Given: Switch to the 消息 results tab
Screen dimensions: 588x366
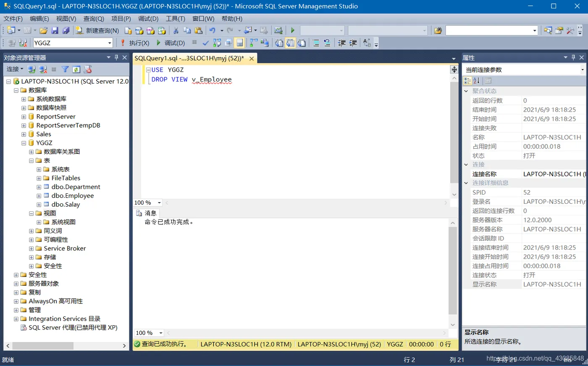Looking at the screenshot, I should [x=147, y=213].
